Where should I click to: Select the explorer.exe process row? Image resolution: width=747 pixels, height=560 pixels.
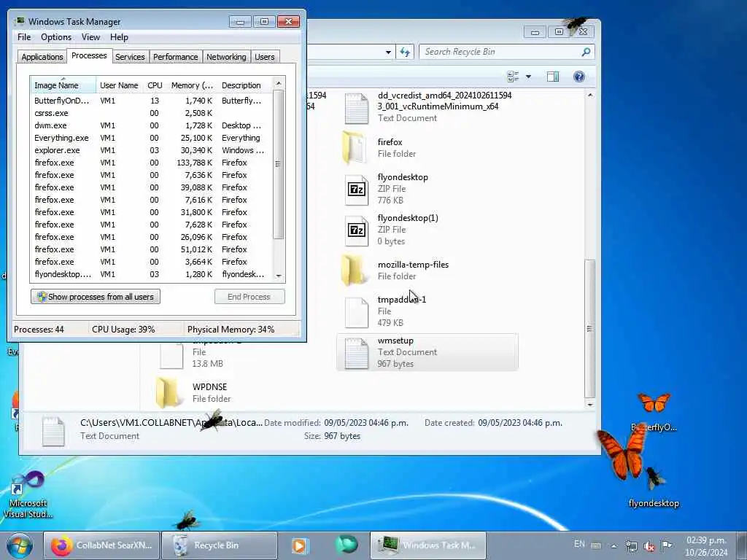tap(150, 150)
